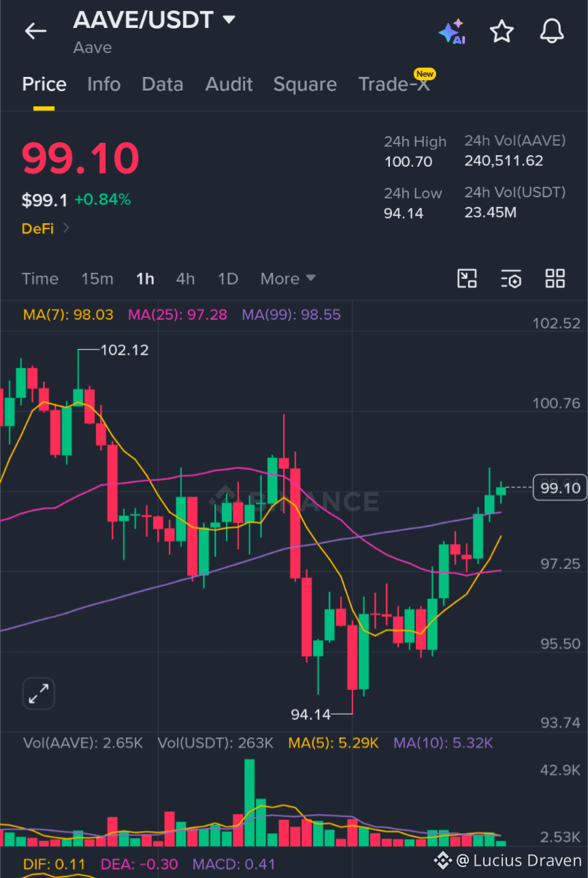Click the volume MA(5): 5.29K label
This screenshot has height=878, width=588.
pos(333,743)
